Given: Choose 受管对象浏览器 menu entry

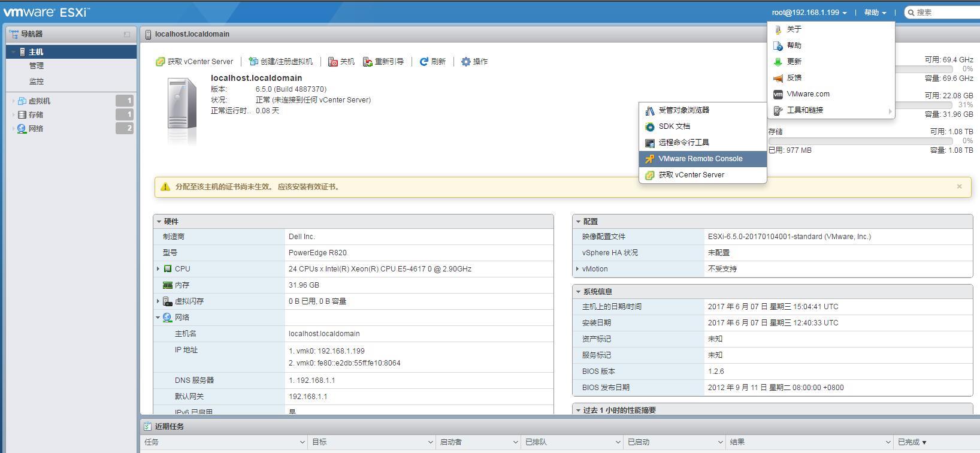Looking at the screenshot, I should pyautogui.click(x=683, y=110).
